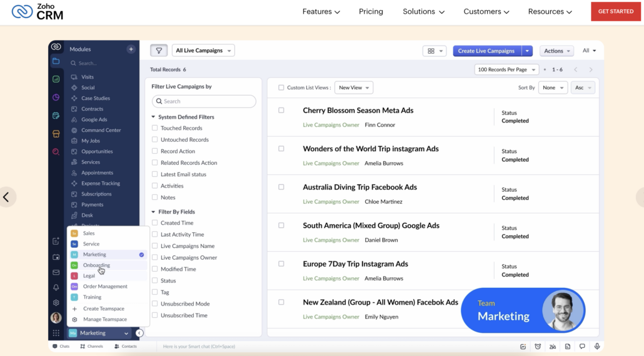This screenshot has height=356, width=644.
Task: Open the 100 Records Per Page dropdown
Action: 506,70
